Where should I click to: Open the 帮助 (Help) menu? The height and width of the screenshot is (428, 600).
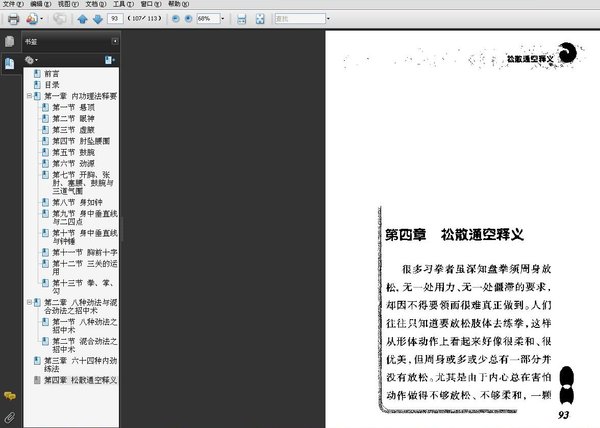[178, 4]
